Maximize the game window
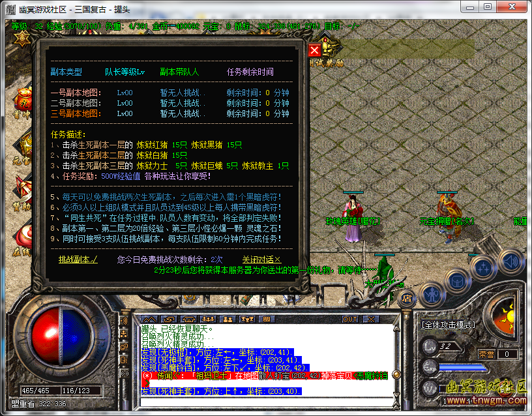This screenshot has height=416, width=532. (x=488, y=7)
